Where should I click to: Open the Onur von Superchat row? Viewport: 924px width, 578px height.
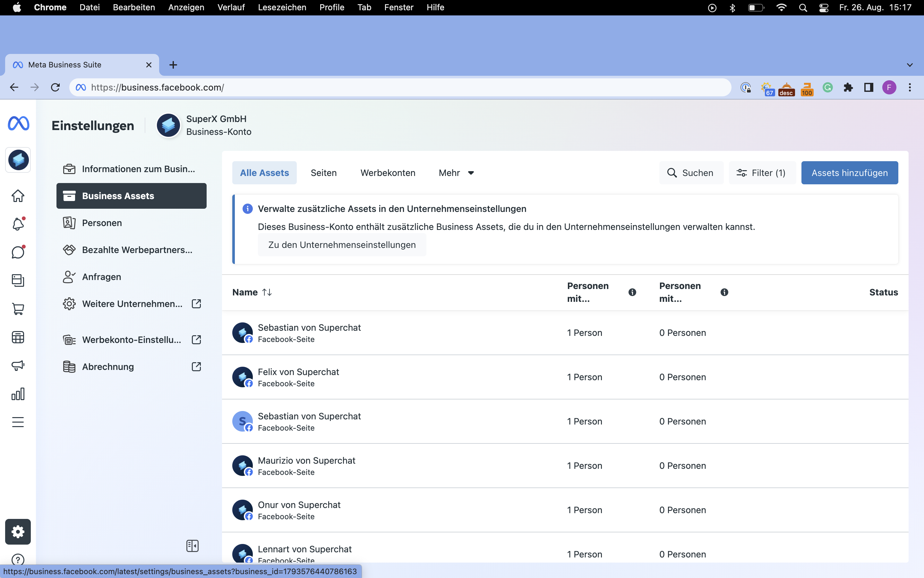click(565, 510)
